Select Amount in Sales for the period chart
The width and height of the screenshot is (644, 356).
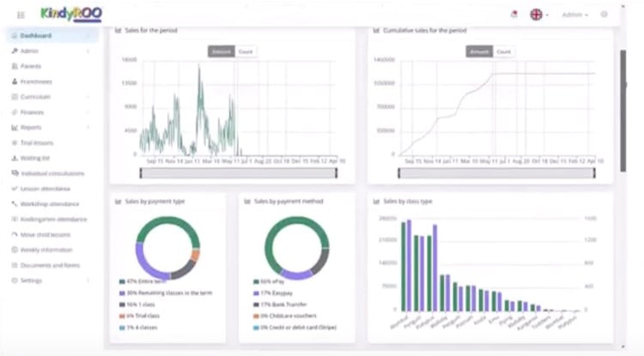click(222, 51)
